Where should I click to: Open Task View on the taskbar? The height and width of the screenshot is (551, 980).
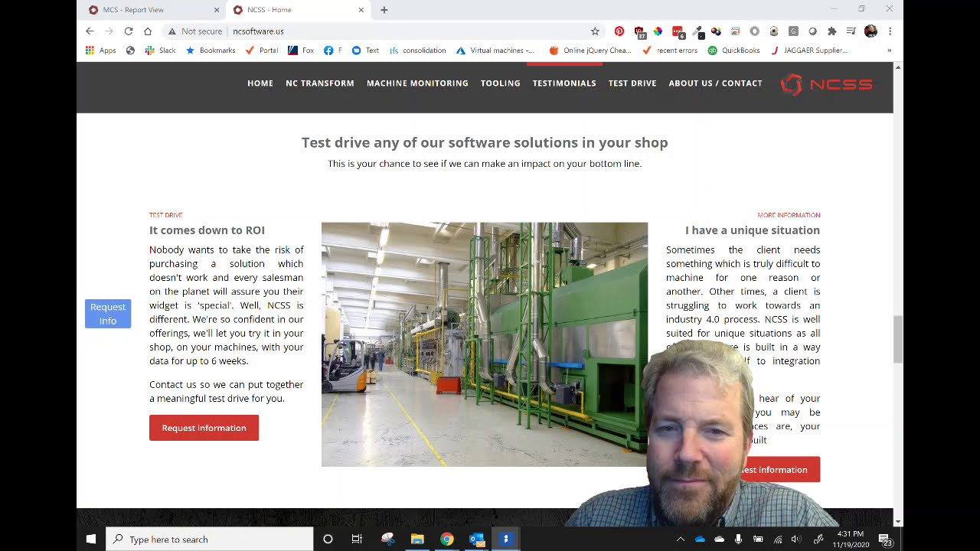click(357, 540)
